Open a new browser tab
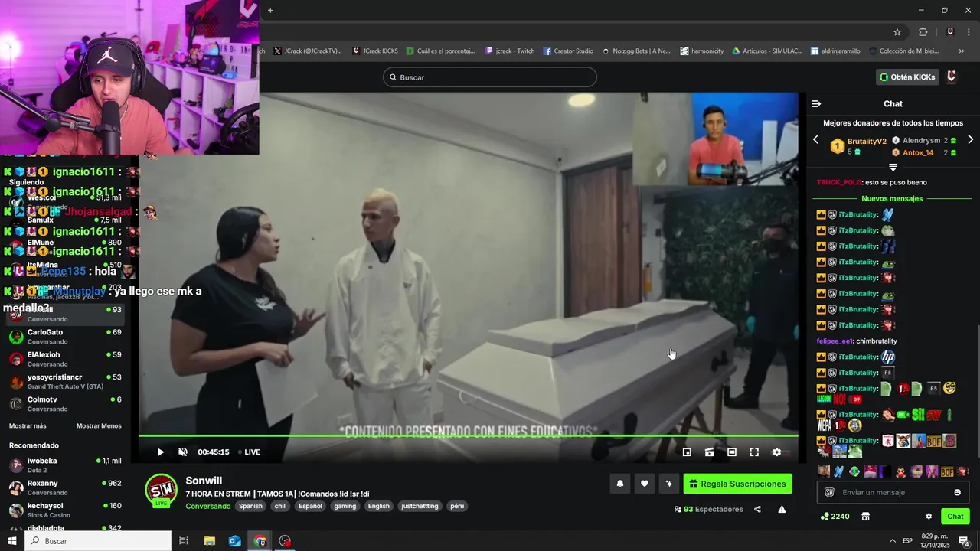This screenshot has height=551, width=980. (x=270, y=10)
